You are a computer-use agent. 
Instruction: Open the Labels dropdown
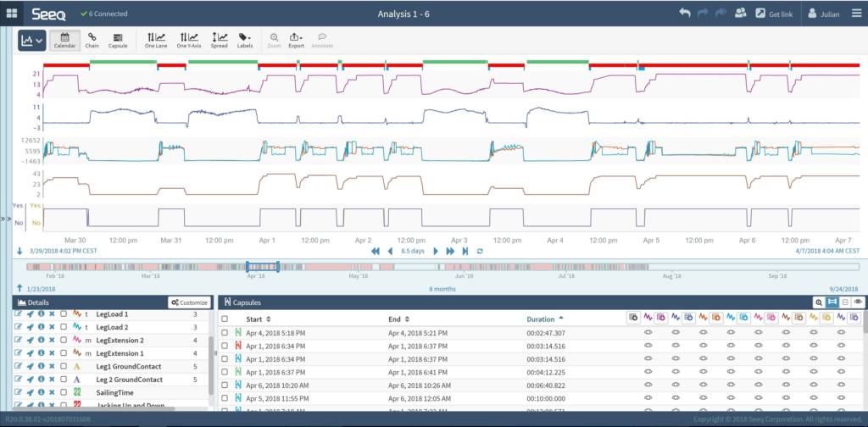245,41
